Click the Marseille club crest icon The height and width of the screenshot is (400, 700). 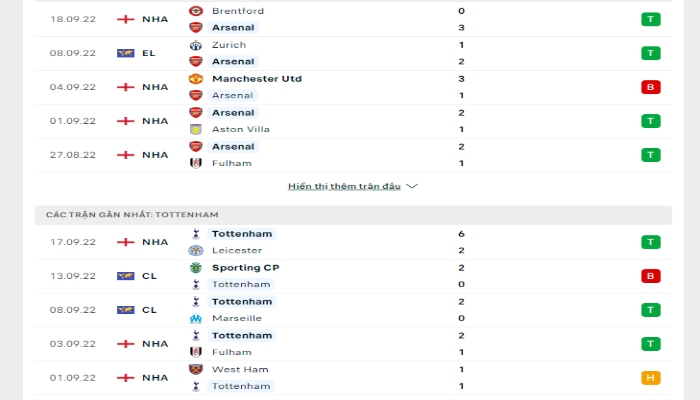(196, 318)
